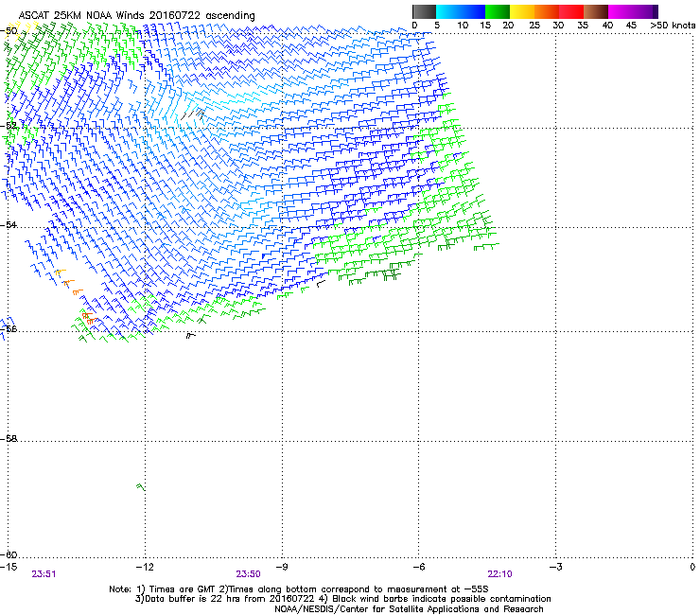Click the '-6' longitude axis label
The height and width of the screenshot is (615, 700).
point(418,567)
